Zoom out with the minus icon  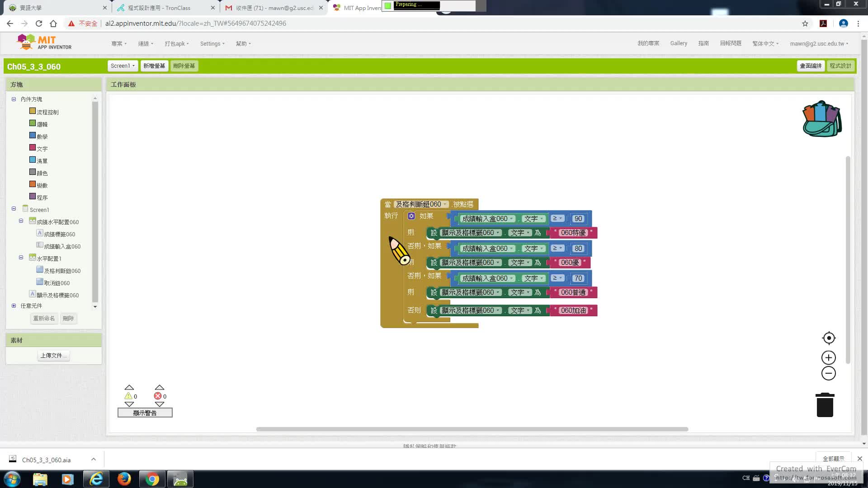pyautogui.click(x=828, y=373)
